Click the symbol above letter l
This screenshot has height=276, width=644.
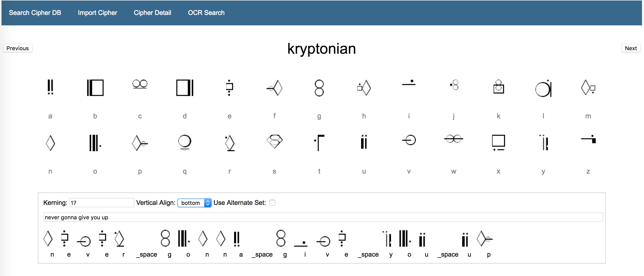pos(543,88)
